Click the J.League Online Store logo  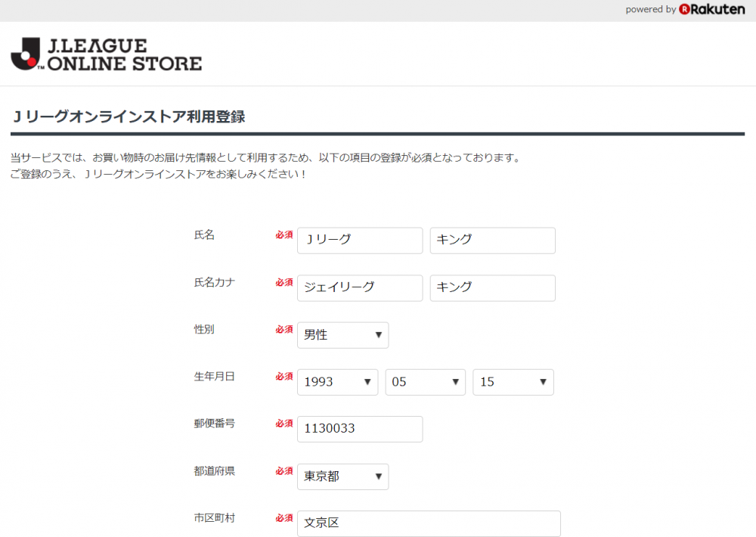pyautogui.click(x=106, y=54)
